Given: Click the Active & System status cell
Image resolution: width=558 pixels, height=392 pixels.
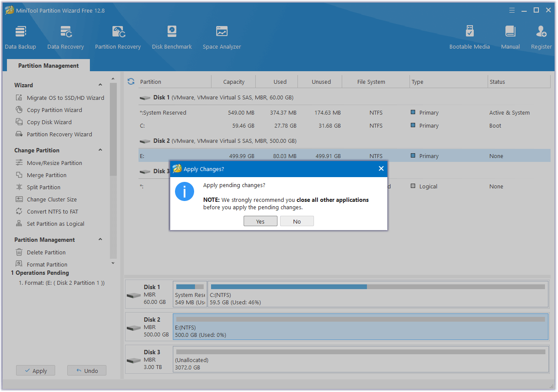Looking at the screenshot, I should 509,112.
